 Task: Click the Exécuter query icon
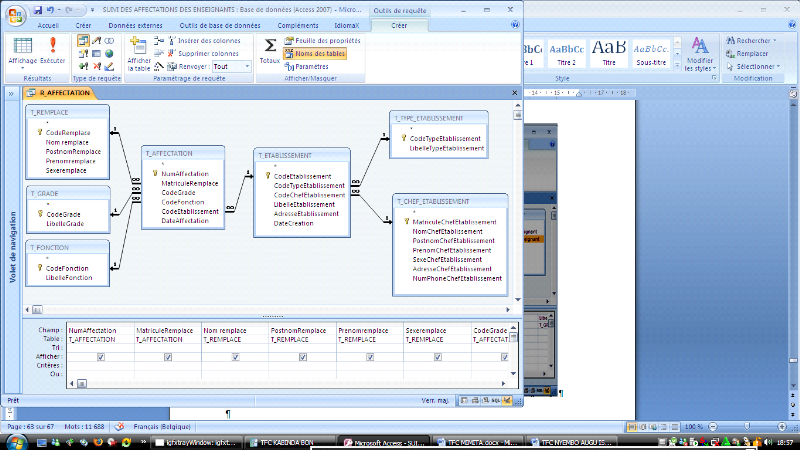click(x=52, y=48)
